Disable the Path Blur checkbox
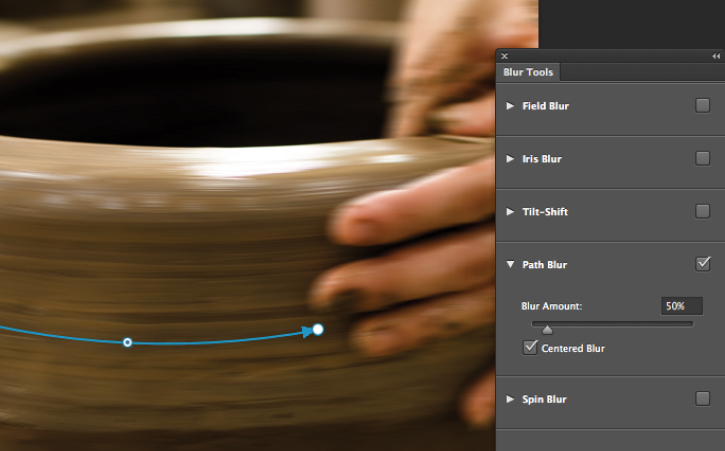The width and height of the screenshot is (725, 451). [x=703, y=264]
